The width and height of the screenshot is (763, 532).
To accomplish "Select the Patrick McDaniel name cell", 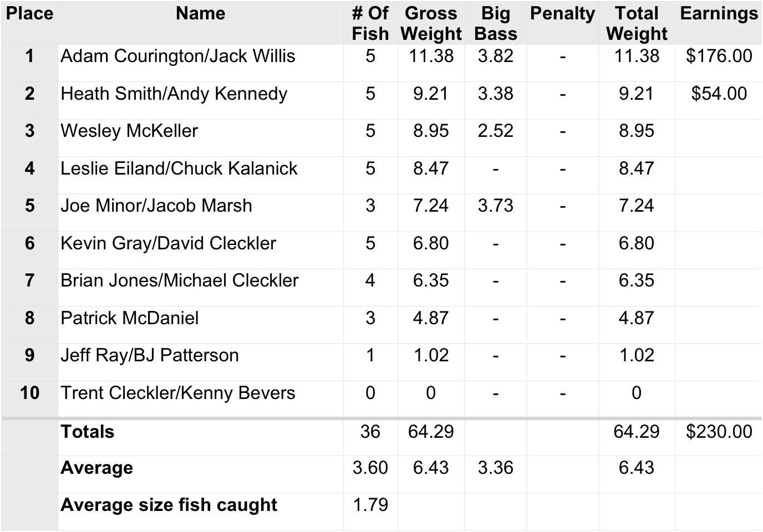I will coord(130,319).
